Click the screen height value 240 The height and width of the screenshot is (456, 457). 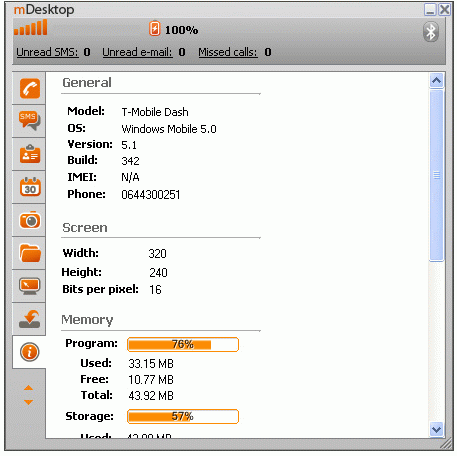[158, 273]
